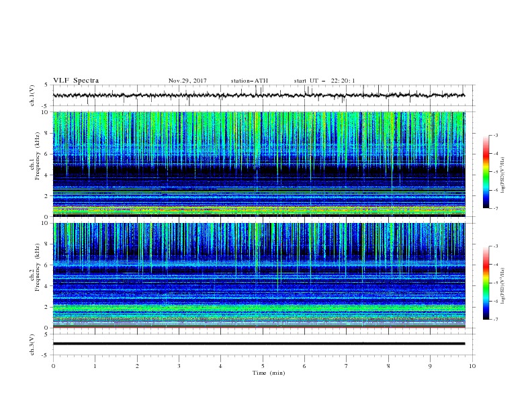
Task: Click the 'Time (min)' axis label
Action: point(269,373)
